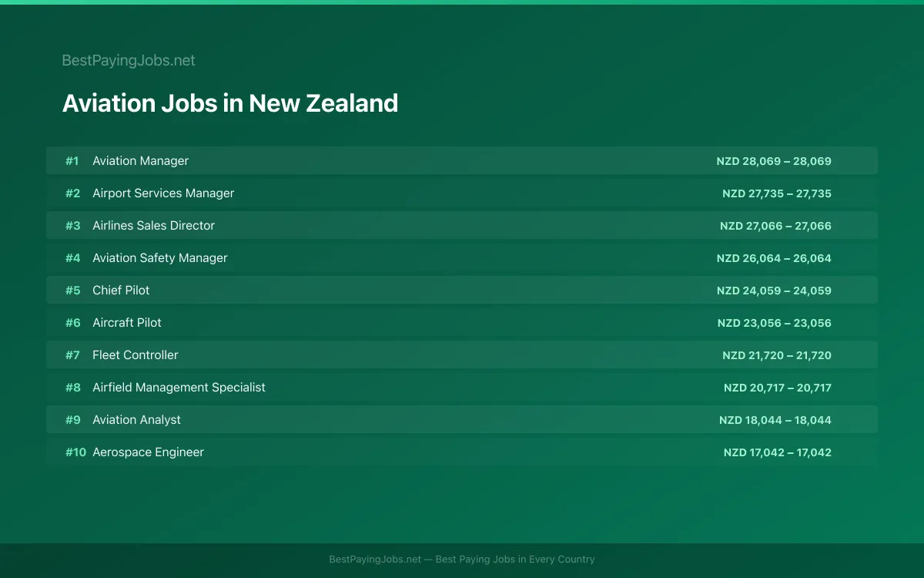This screenshot has height=578, width=924.
Task: Select the Aviation Analyst job title
Action: 136,420
